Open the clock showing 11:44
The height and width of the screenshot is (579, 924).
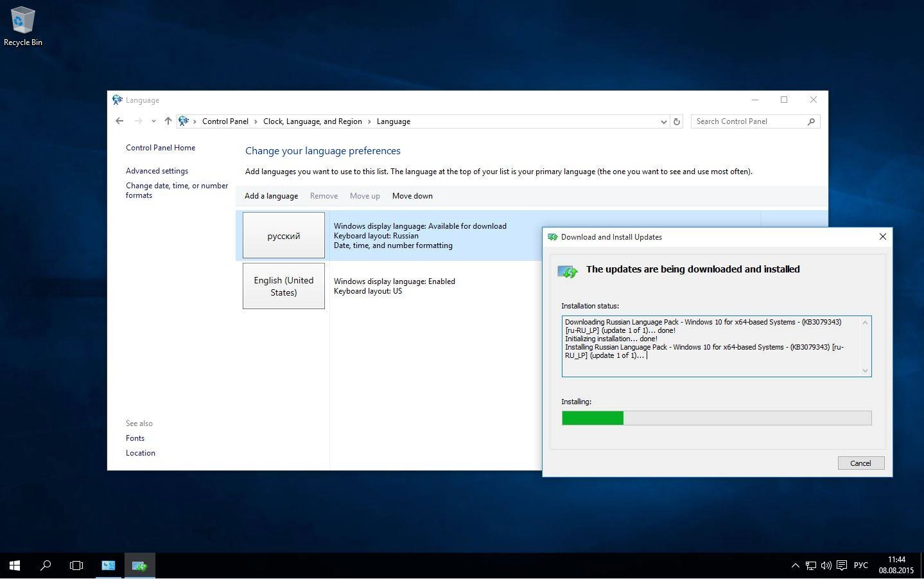click(896, 566)
